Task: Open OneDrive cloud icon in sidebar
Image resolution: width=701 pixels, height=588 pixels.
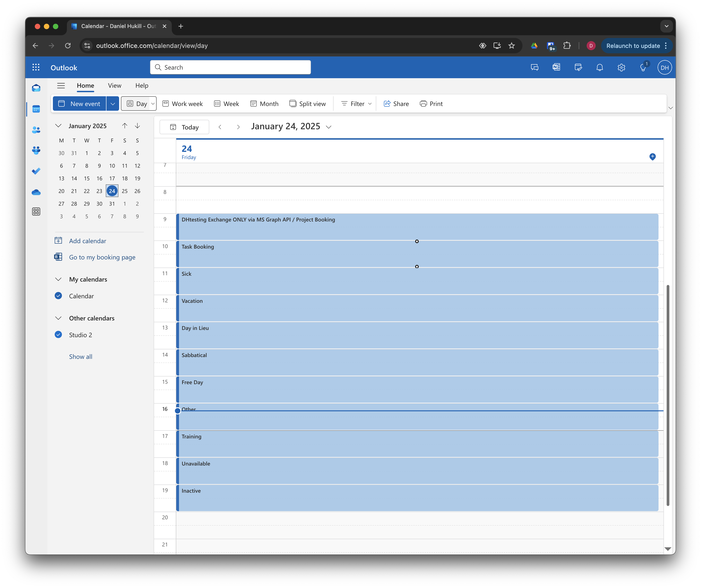Action: (36, 192)
